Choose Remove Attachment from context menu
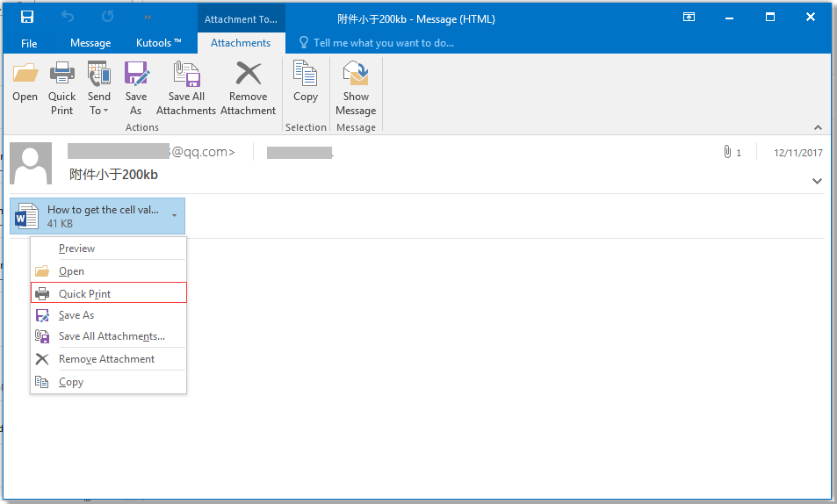The image size is (837, 504). [x=108, y=359]
